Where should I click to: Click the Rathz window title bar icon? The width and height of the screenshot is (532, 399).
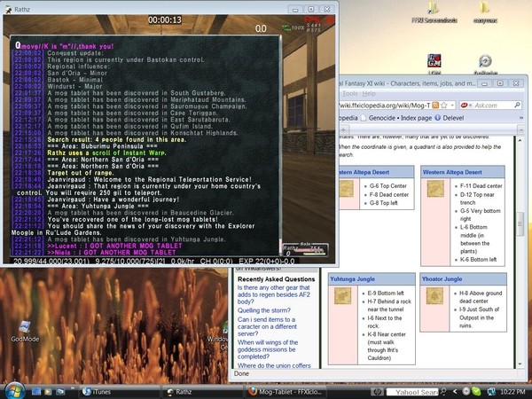8,9
